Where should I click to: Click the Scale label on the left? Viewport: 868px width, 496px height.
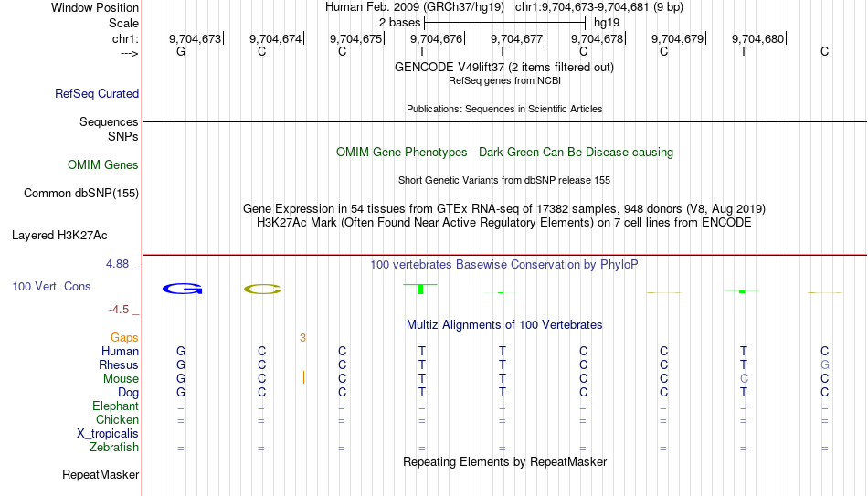[123, 23]
